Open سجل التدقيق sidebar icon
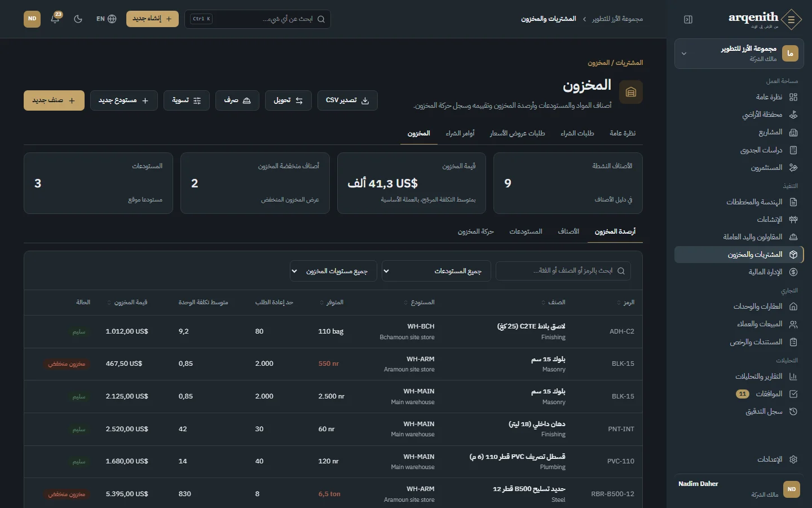812x508 pixels. tap(793, 411)
